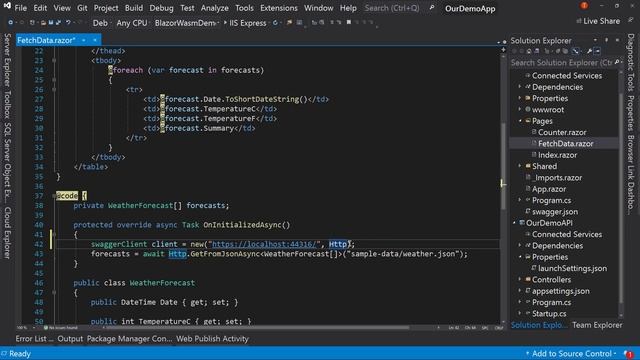The width and height of the screenshot is (640, 360).
Task: Open the Diagnostic Tools side tab
Action: coord(631,63)
